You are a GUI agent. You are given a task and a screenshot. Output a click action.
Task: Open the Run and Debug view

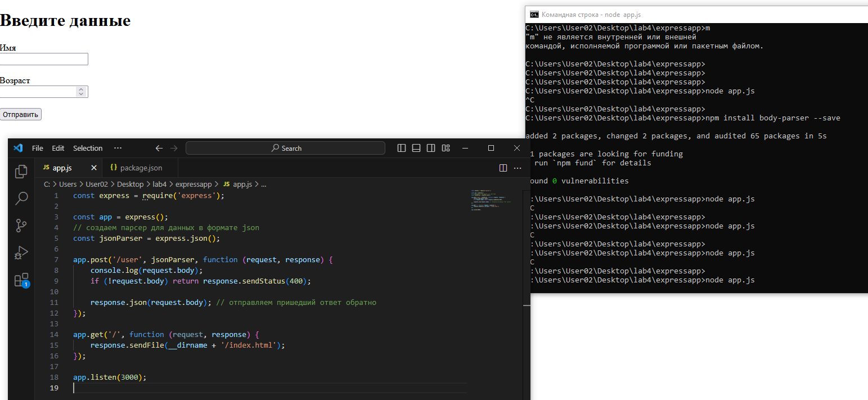(x=21, y=253)
